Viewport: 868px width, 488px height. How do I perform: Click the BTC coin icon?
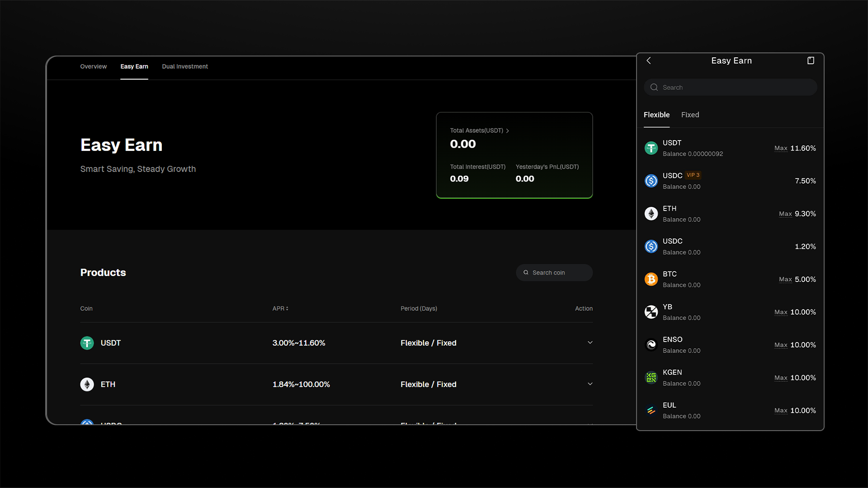click(x=651, y=279)
